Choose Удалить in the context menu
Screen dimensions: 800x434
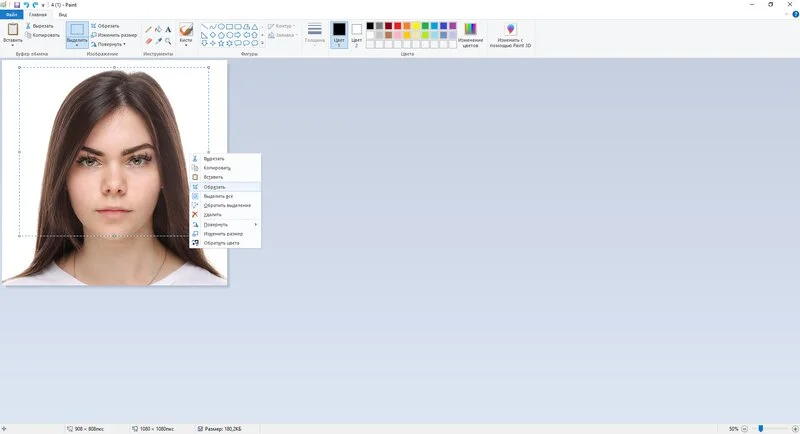click(x=225, y=215)
